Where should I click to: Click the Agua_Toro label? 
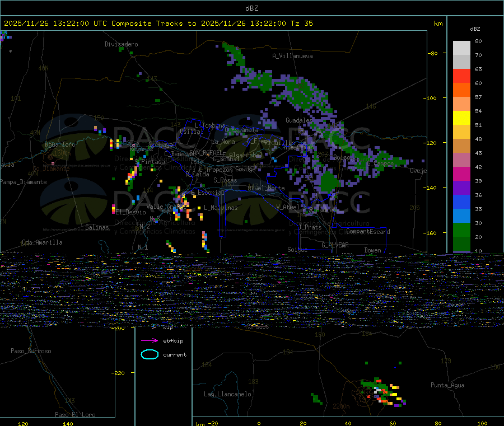coord(60,144)
